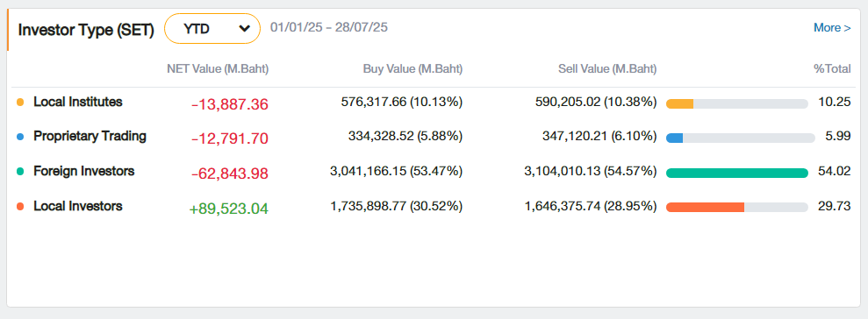The image size is (868, 319).
Task: Open the YTD period dropdown
Action: (x=212, y=29)
